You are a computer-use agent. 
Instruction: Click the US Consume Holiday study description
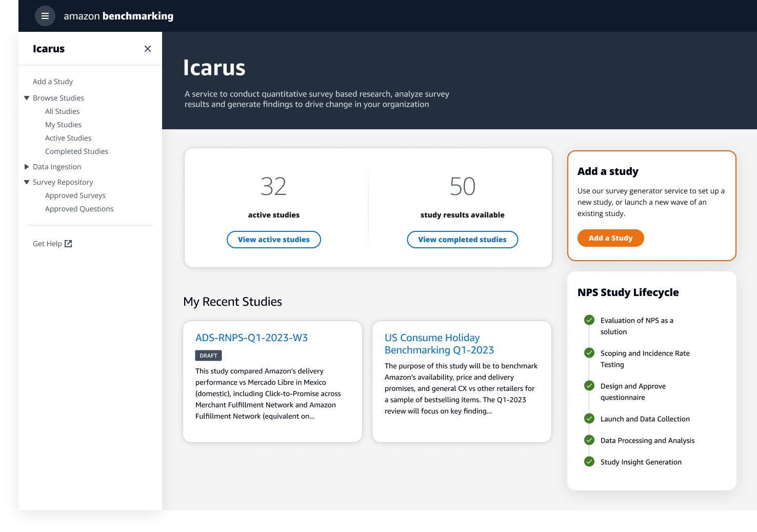(461, 388)
